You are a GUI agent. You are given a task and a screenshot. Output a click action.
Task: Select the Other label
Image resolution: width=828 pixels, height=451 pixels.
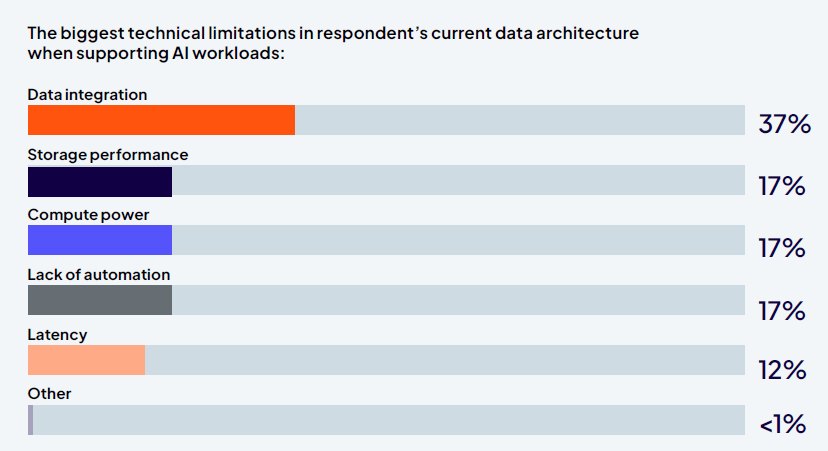tap(50, 394)
